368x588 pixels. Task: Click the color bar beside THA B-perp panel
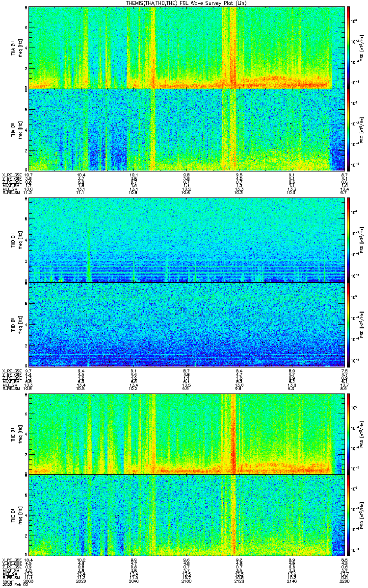348,47
